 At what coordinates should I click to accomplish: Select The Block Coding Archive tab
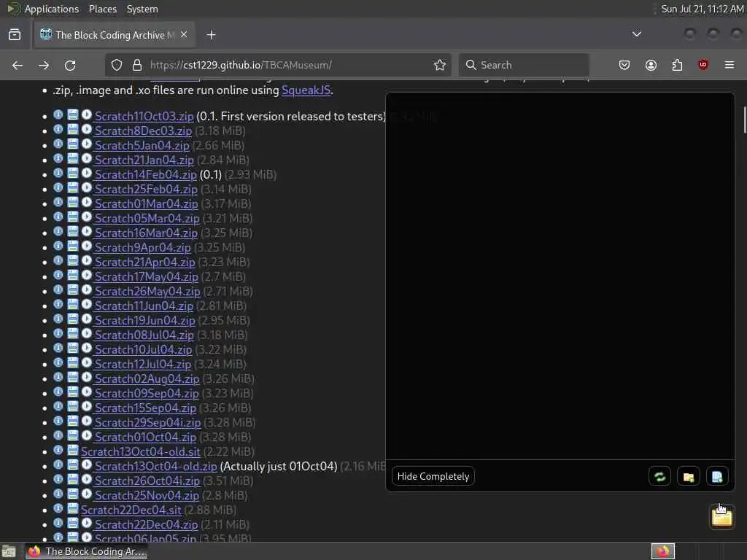click(115, 35)
